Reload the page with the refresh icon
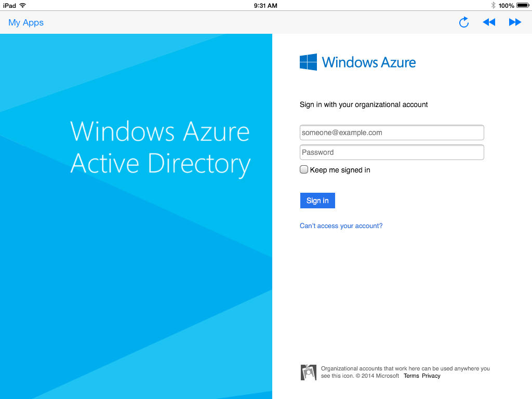The image size is (532, 399). coord(464,22)
